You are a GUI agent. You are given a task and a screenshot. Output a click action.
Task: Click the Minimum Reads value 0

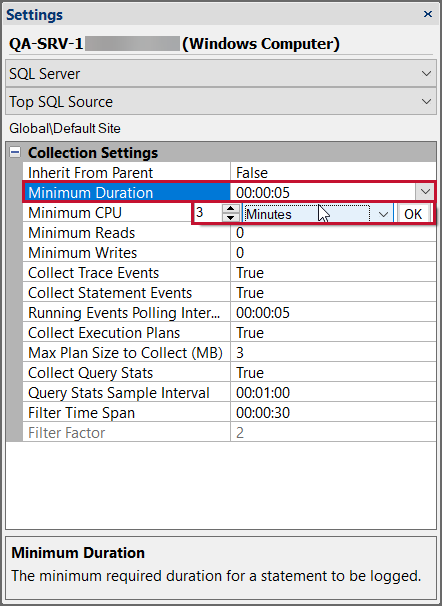[240, 233]
